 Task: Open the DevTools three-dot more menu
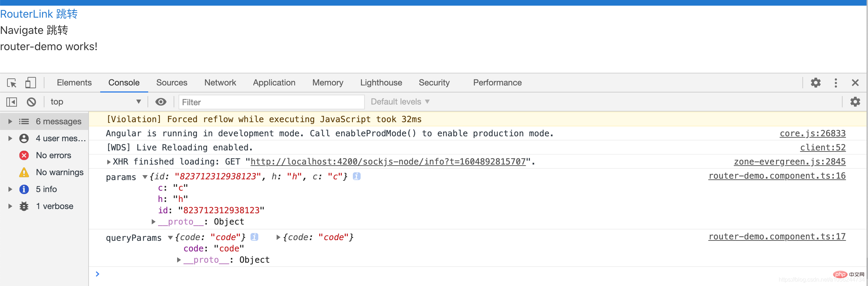coord(836,83)
